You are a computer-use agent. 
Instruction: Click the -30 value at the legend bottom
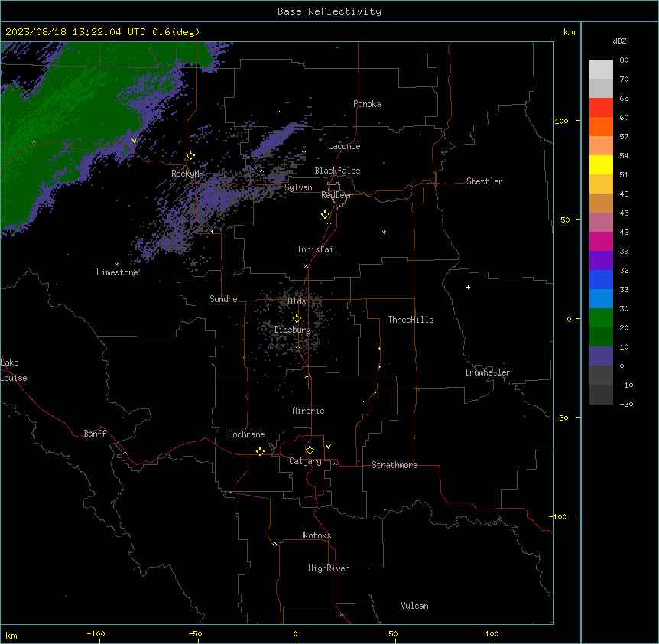click(x=626, y=404)
